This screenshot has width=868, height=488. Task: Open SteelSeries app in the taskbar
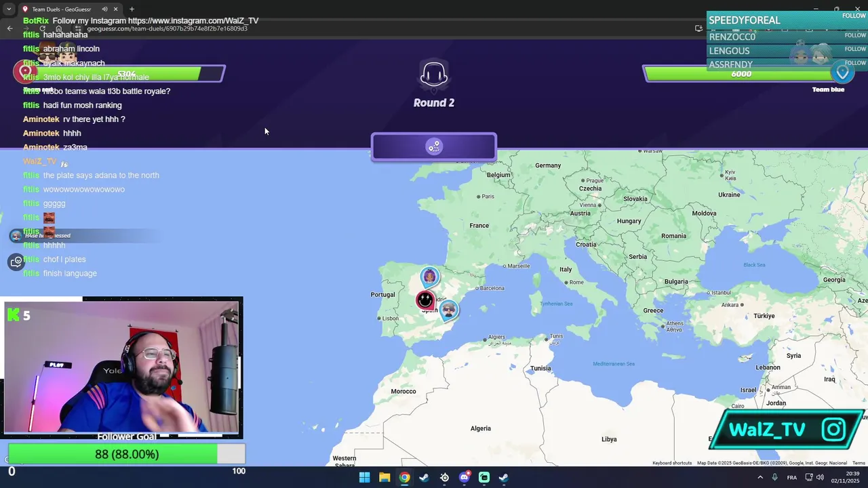pyautogui.click(x=444, y=477)
